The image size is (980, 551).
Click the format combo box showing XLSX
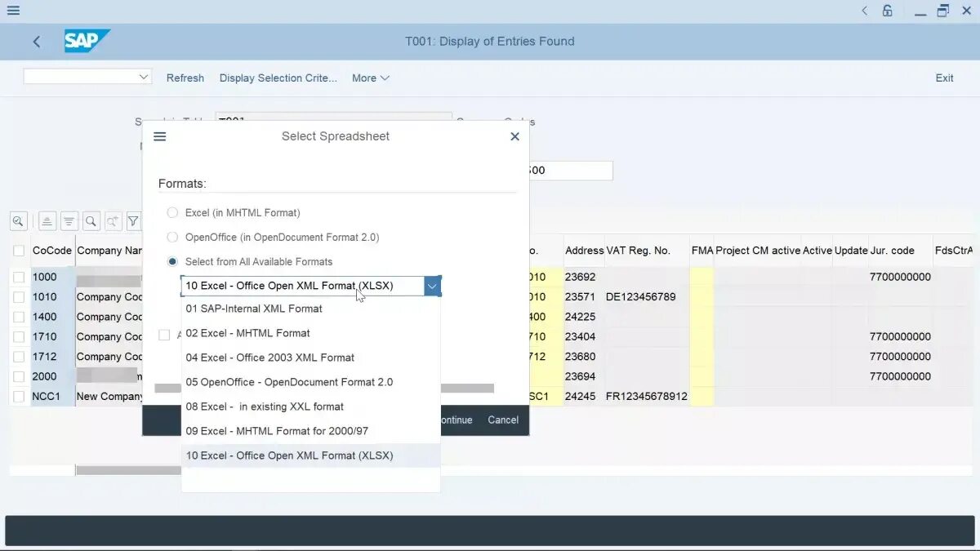pyautogui.click(x=302, y=286)
